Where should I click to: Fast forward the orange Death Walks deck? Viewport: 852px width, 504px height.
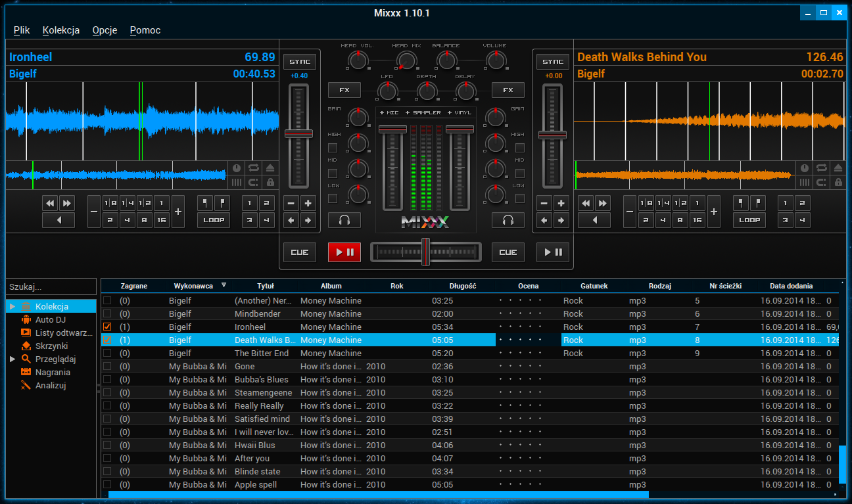[x=603, y=203]
